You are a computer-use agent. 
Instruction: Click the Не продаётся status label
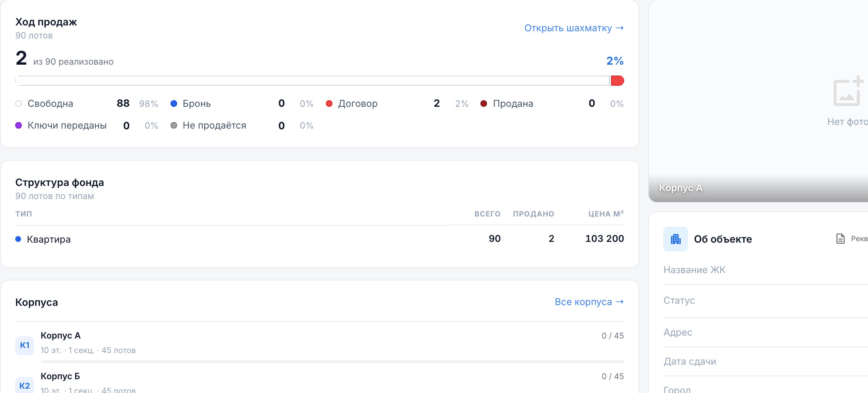tap(214, 125)
